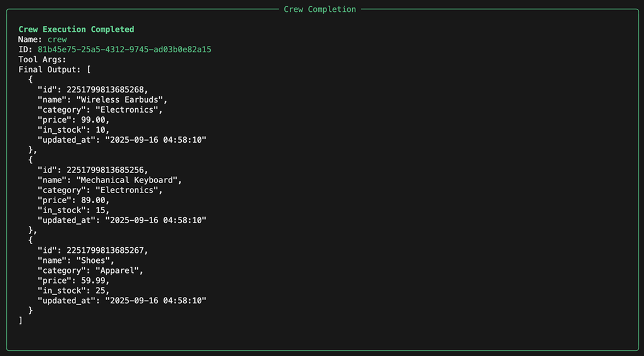The image size is (644, 356).
Task: Click the 59.99 price value
Action: (95, 281)
